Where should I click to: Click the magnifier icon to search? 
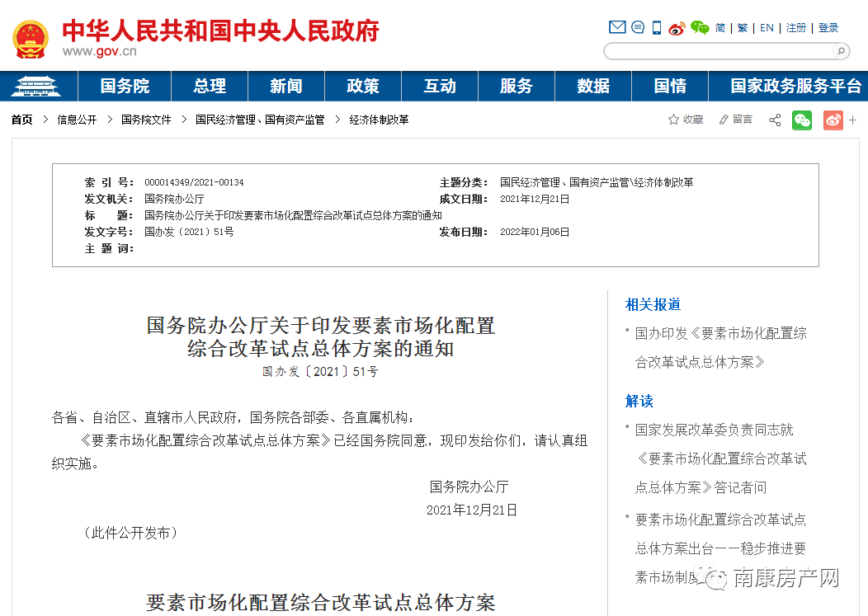coord(840,50)
